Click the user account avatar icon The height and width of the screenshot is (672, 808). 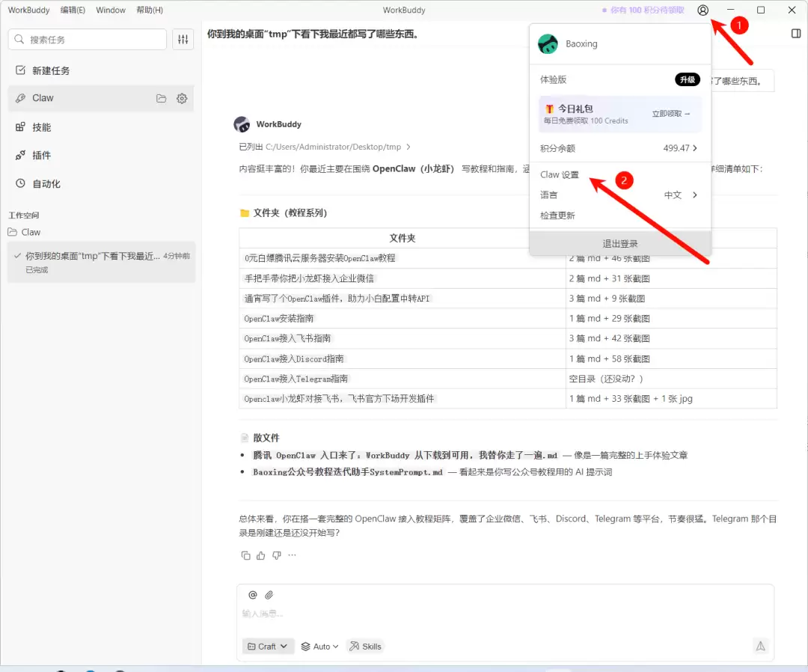click(x=703, y=10)
